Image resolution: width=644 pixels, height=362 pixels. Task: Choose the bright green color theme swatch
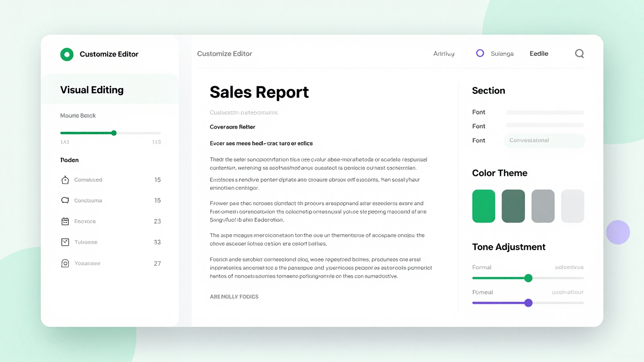pyautogui.click(x=483, y=206)
